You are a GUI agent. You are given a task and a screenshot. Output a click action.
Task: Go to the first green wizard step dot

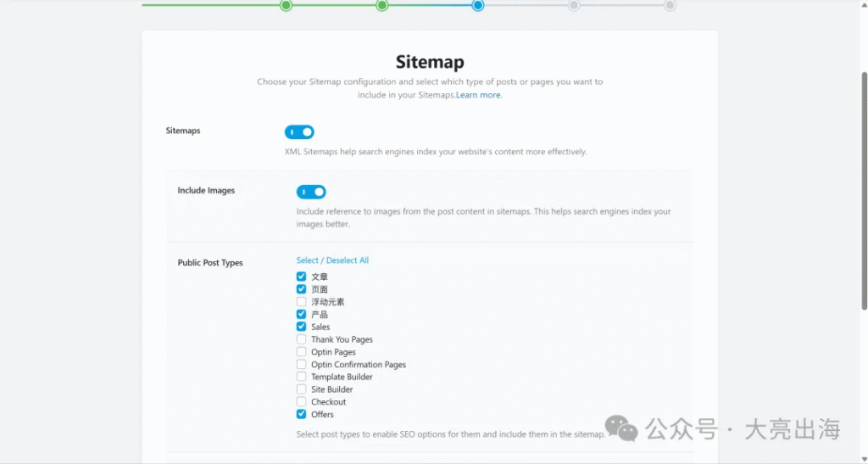click(x=286, y=5)
